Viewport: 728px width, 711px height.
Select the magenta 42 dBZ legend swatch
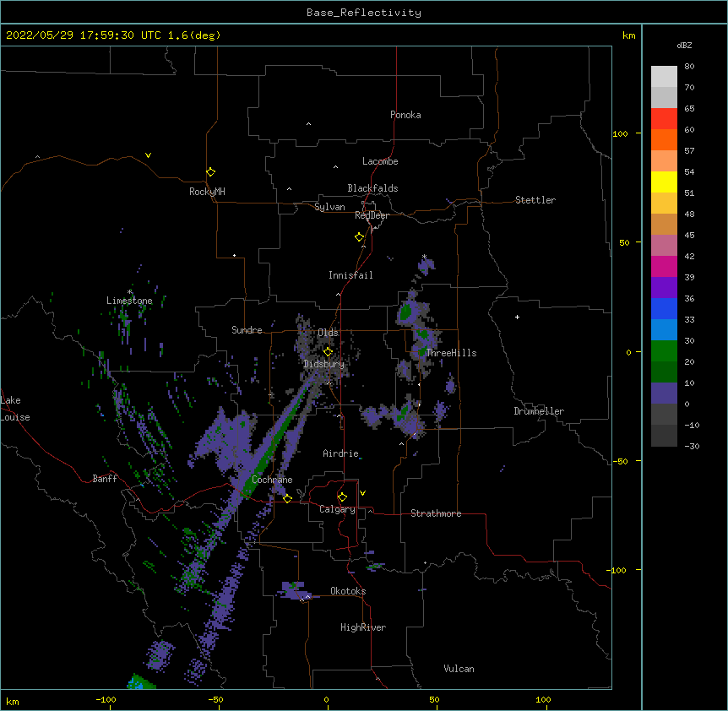(x=664, y=266)
